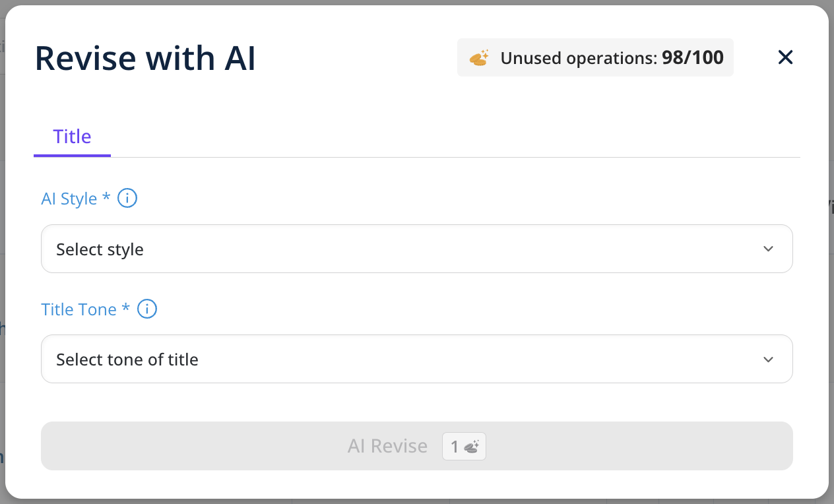834x504 pixels.
Task: Close the Revise with AI dialog
Action: pos(785,57)
